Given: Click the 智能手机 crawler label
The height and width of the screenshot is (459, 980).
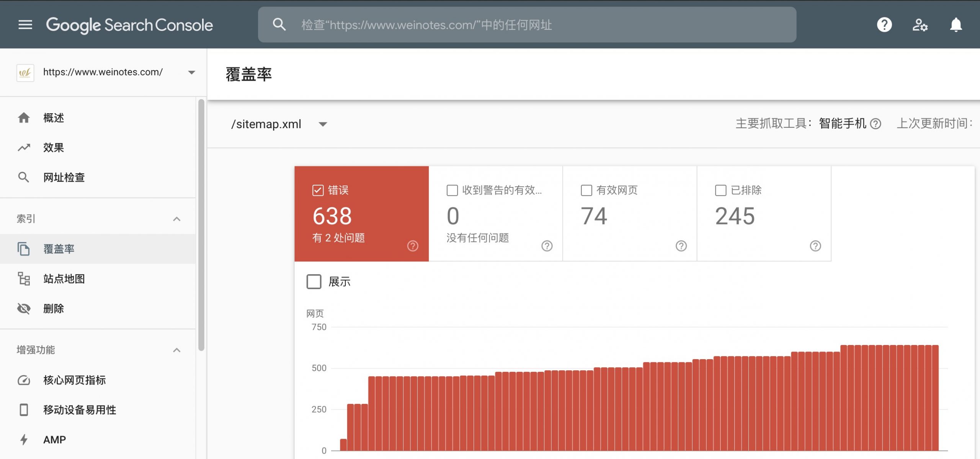Looking at the screenshot, I should tap(842, 124).
